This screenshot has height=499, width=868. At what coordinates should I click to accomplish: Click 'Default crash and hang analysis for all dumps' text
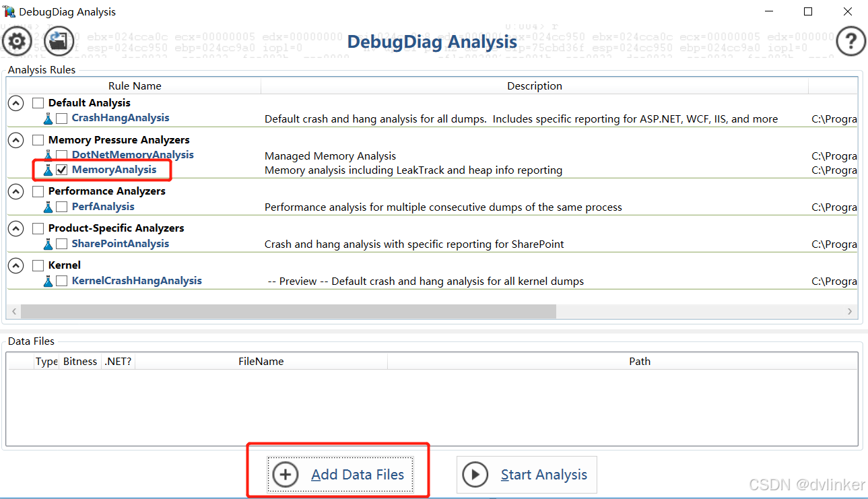[x=521, y=119]
